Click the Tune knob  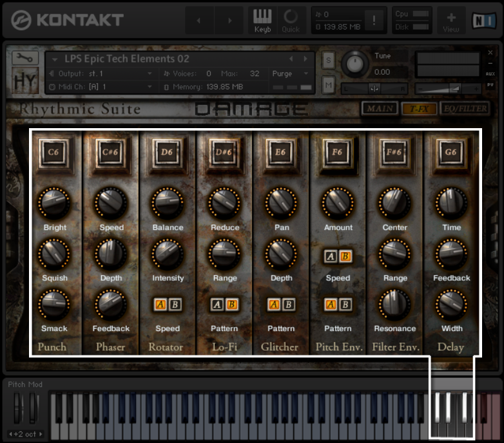(x=354, y=64)
